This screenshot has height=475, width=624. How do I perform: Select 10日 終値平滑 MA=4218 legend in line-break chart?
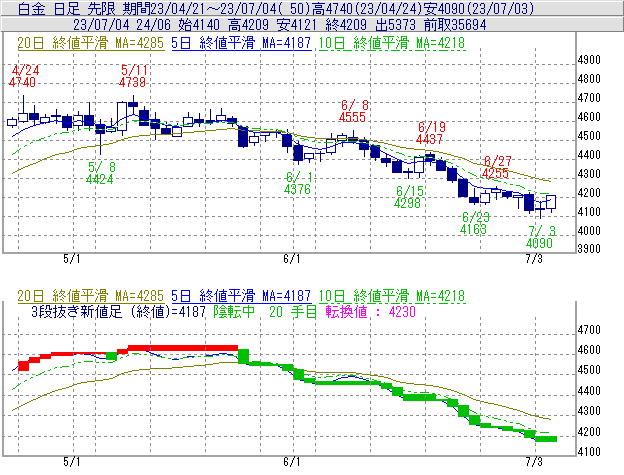pos(392,296)
